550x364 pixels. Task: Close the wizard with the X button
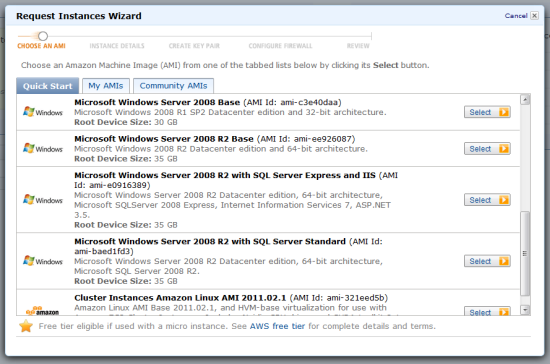pos(534,16)
